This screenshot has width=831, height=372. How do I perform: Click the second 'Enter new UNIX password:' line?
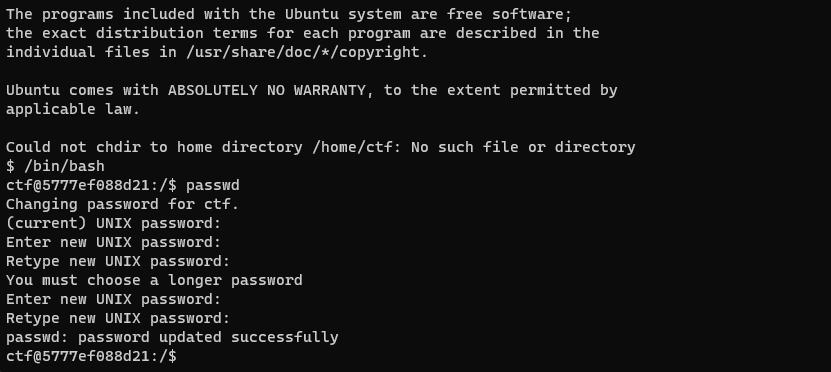pos(113,299)
